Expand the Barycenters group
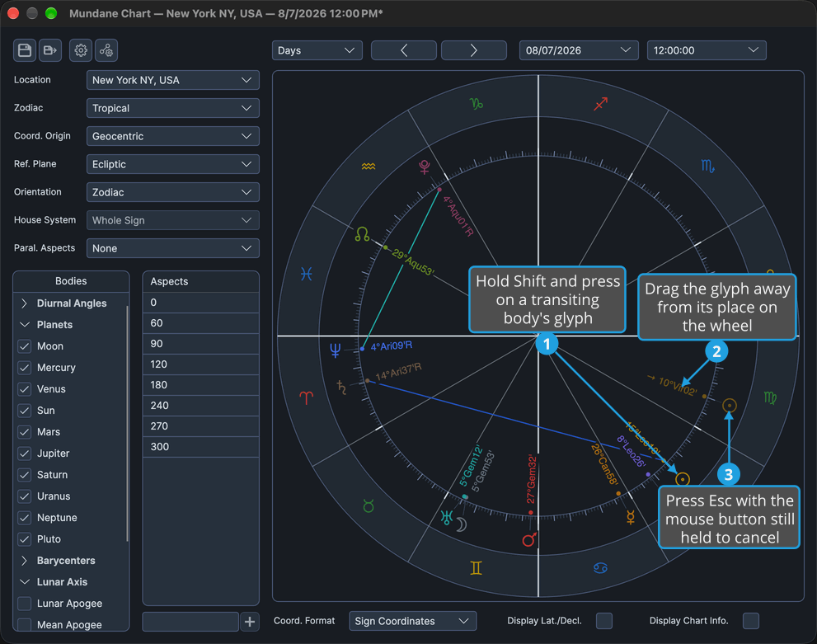Screen dimensions: 817x644 [x=24, y=561]
